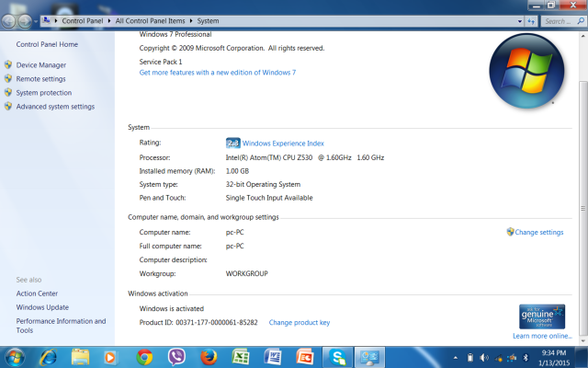
Task: Click the Windows Experience rating badge
Action: [232, 144]
